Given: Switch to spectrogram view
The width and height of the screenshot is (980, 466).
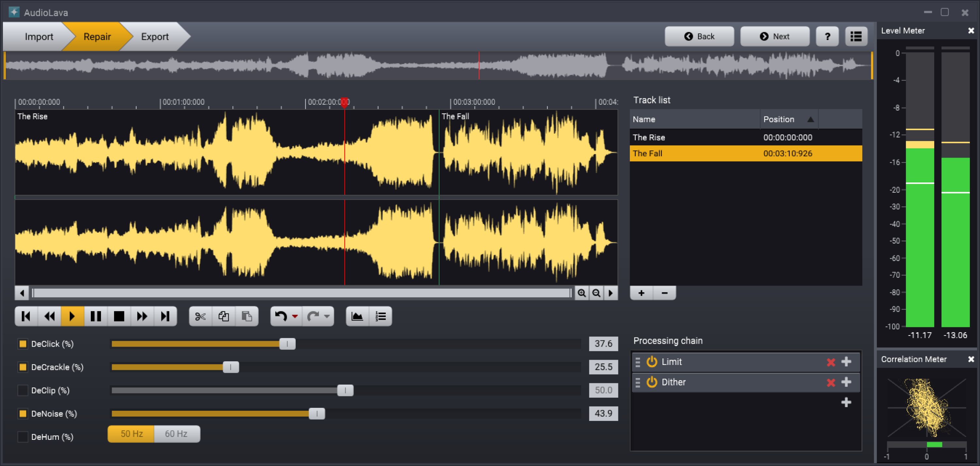Looking at the screenshot, I should (358, 316).
